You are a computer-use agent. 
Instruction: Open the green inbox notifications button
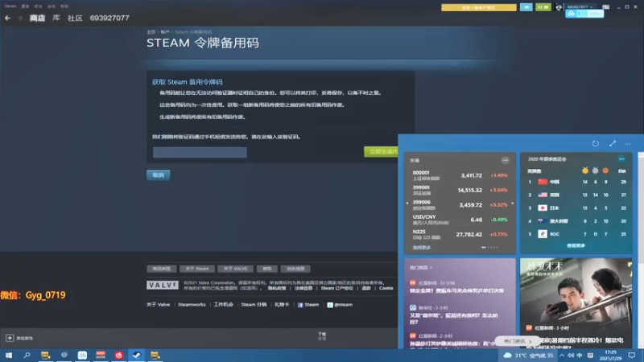[x=543, y=7]
